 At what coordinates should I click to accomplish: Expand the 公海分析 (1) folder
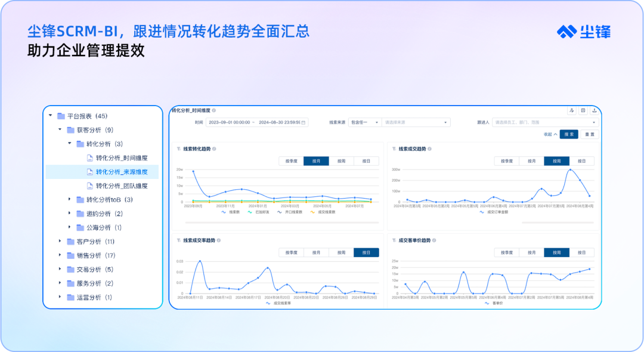pyautogui.click(x=69, y=227)
